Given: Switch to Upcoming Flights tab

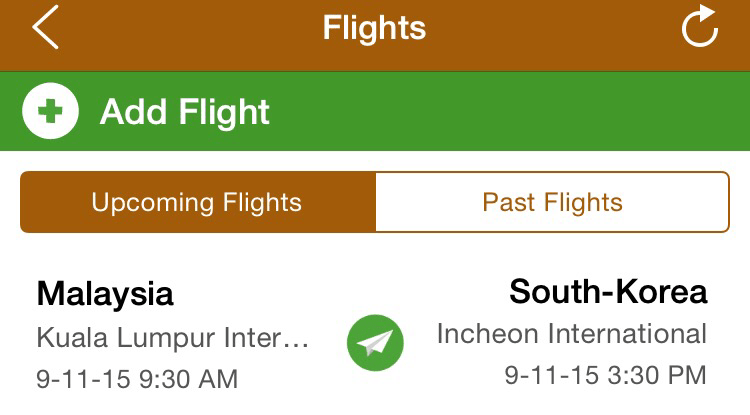Looking at the screenshot, I should 197,202.
